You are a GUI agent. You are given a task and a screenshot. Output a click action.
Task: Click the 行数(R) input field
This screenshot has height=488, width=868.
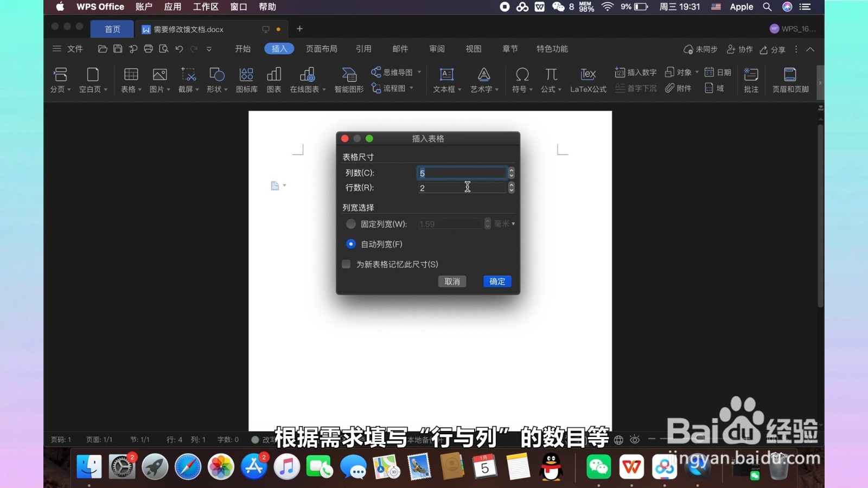pos(462,188)
